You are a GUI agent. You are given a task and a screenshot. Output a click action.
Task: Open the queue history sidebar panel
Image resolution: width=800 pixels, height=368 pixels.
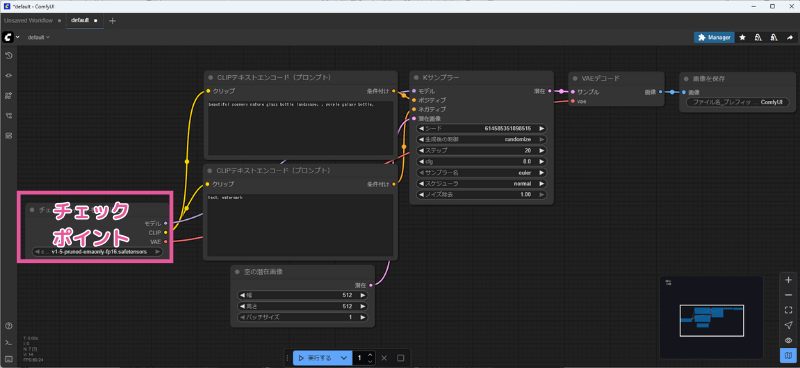tap(8, 55)
